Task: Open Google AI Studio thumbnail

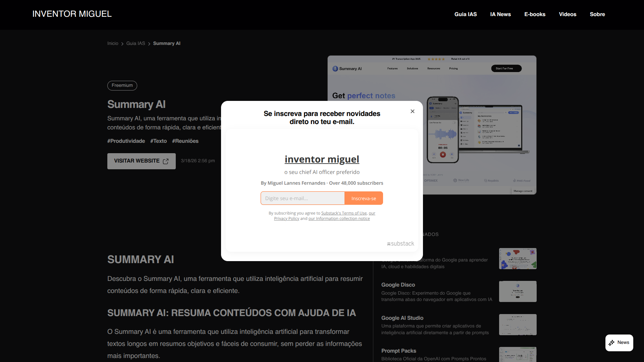Action: [x=518, y=324]
